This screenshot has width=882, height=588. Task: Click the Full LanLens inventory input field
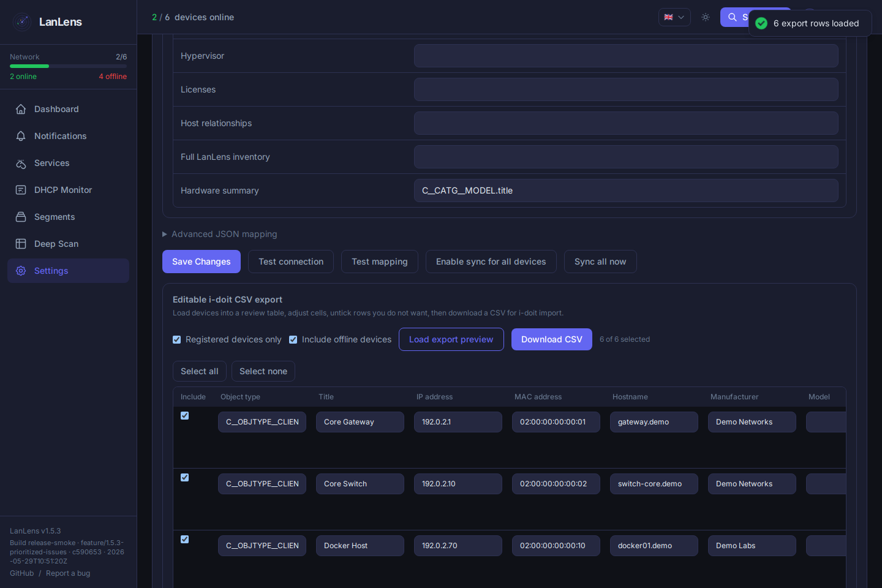626,157
